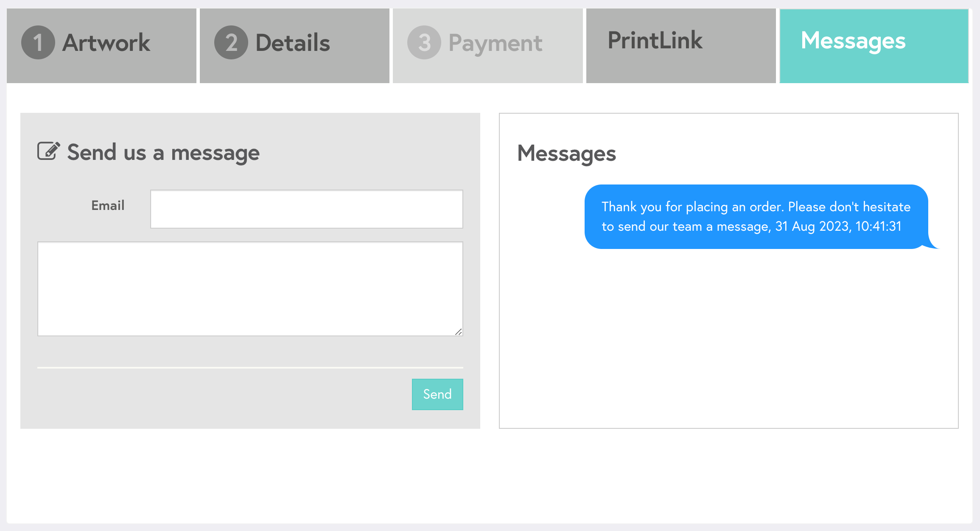Click the Messages panel heading

[566, 153]
